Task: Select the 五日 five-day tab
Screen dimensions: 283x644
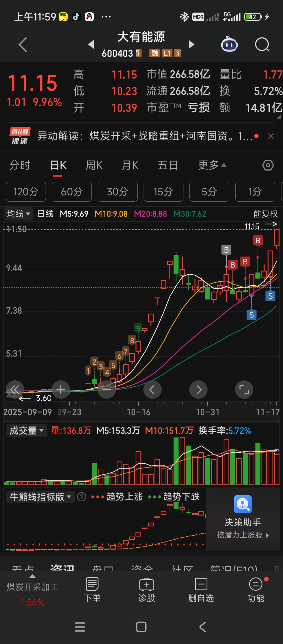Action: [168, 165]
